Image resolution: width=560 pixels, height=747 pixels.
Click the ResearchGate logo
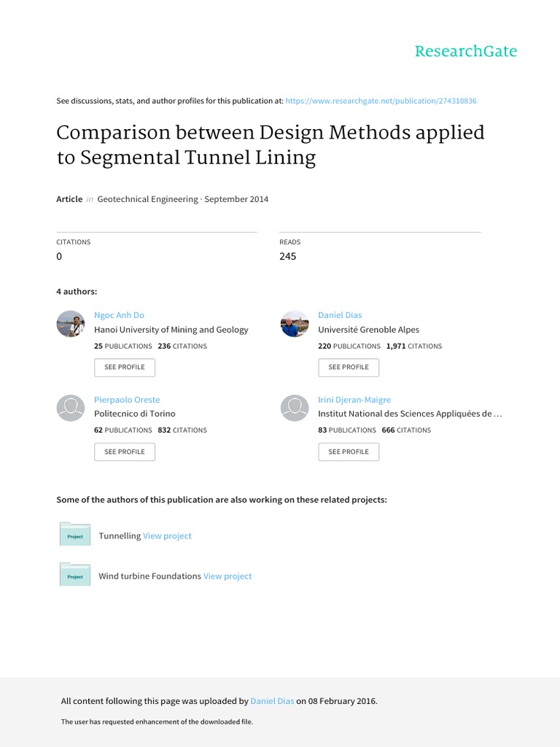[x=466, y=51]
